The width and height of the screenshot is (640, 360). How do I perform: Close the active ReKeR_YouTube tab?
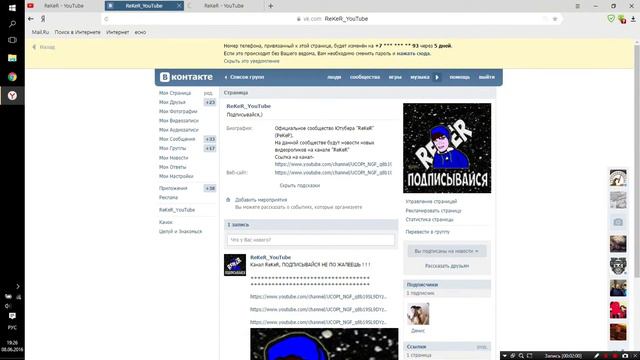[179, 6]
